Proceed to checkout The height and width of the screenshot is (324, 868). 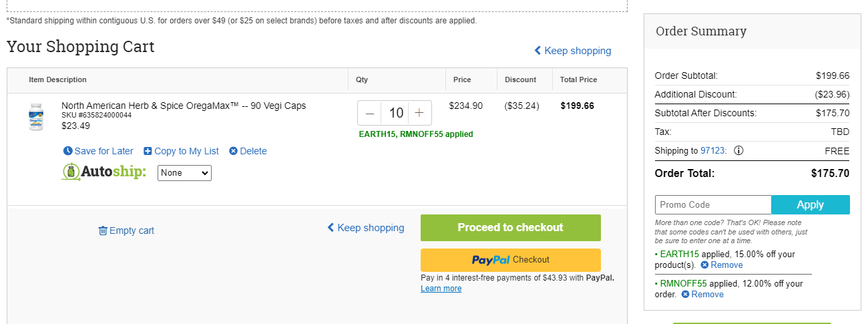tap(511, 228)
